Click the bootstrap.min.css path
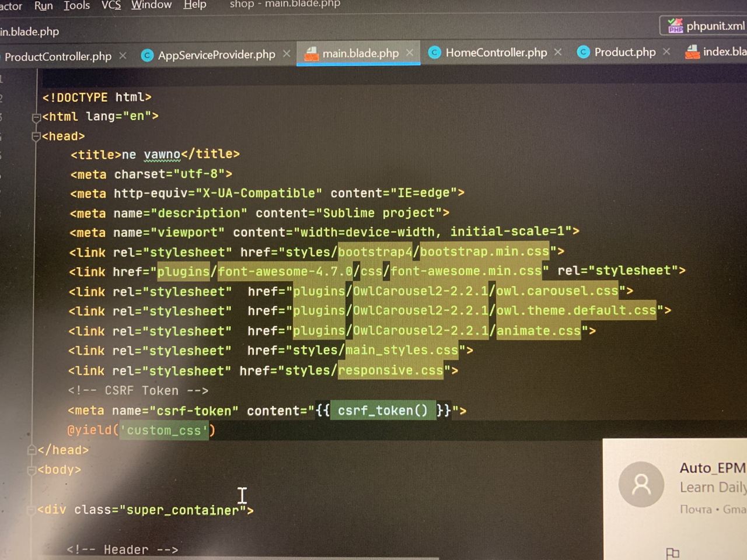The width and height of the screenshot is (747, 560). 484,251
